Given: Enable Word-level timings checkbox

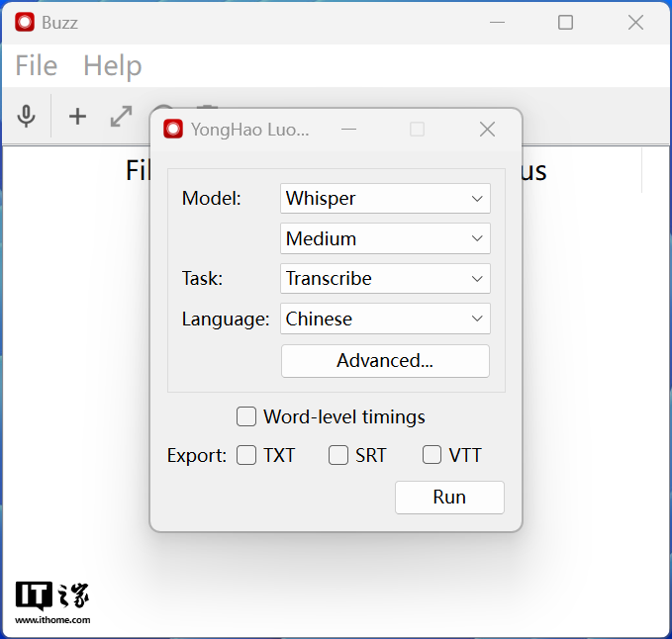Looking at the screenshot, I should [x=246, y=416].
